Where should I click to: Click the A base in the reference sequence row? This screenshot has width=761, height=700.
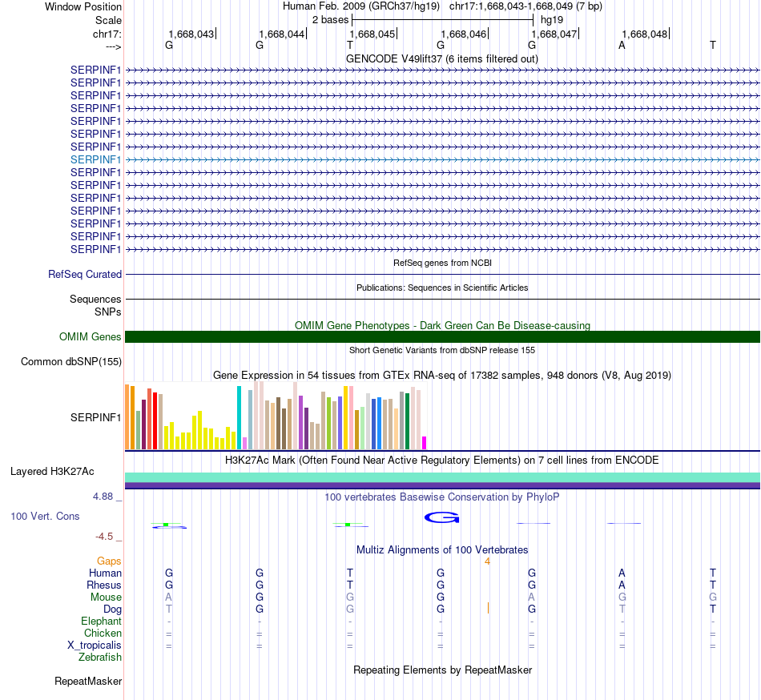[622, 45]
